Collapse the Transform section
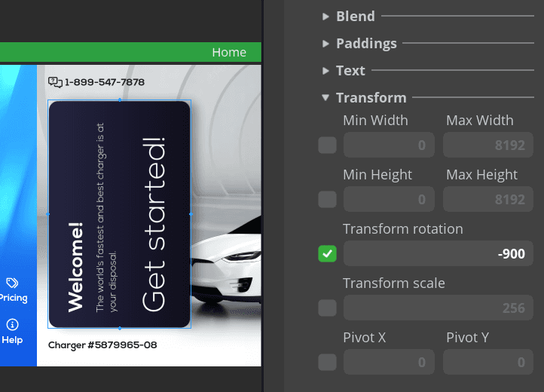 [x=325, y=97]
